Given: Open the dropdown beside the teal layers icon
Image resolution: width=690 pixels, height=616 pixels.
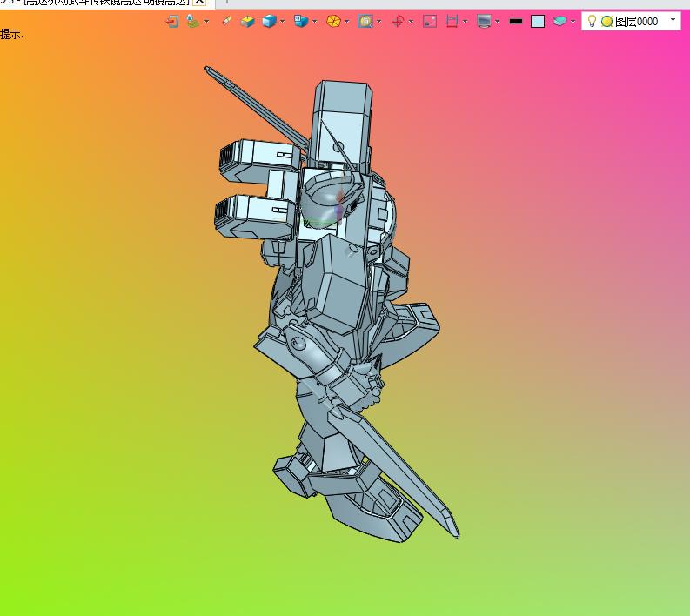Looking at the screenshot, I should [x=573, y=21].
